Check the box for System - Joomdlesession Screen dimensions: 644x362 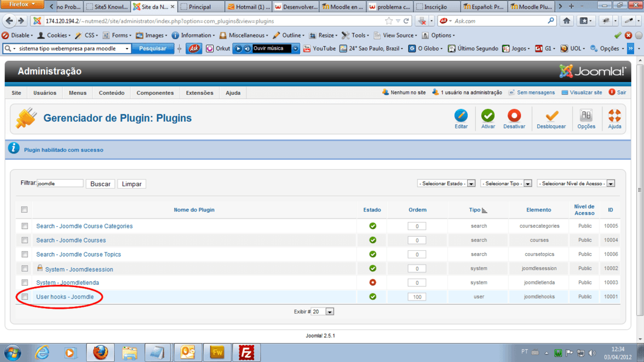point(25,268)
